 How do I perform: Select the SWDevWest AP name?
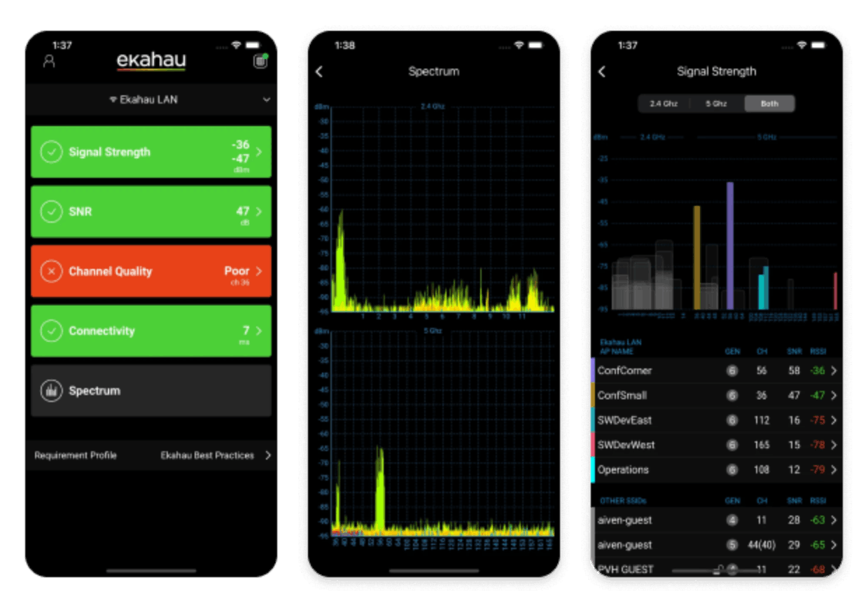[x=626, y=445]
